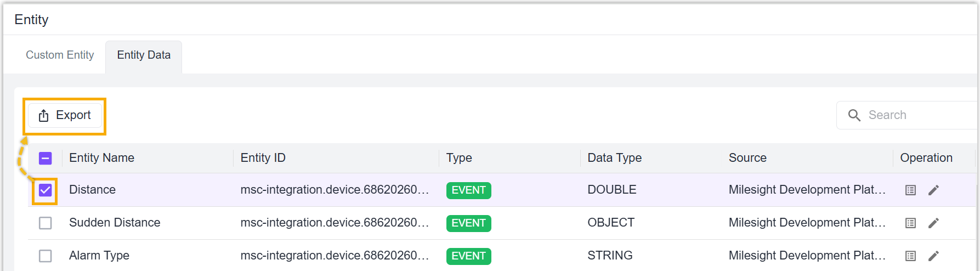The width and height of the screenshot is (980, 271).
Task: Click the Entity page title
Action: [x=31, y=20]
